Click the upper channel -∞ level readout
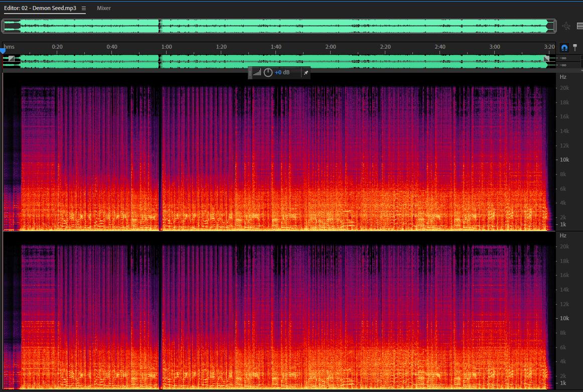Screen dimensions: 583x392 563,58
